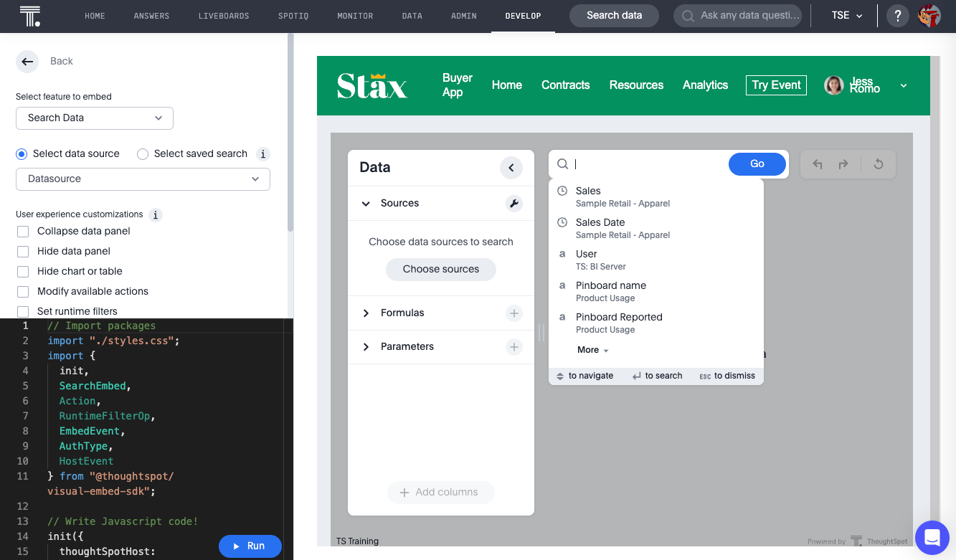Select the Select saved search radio button
Screen dimensions: 956x560
pos(143,153)
